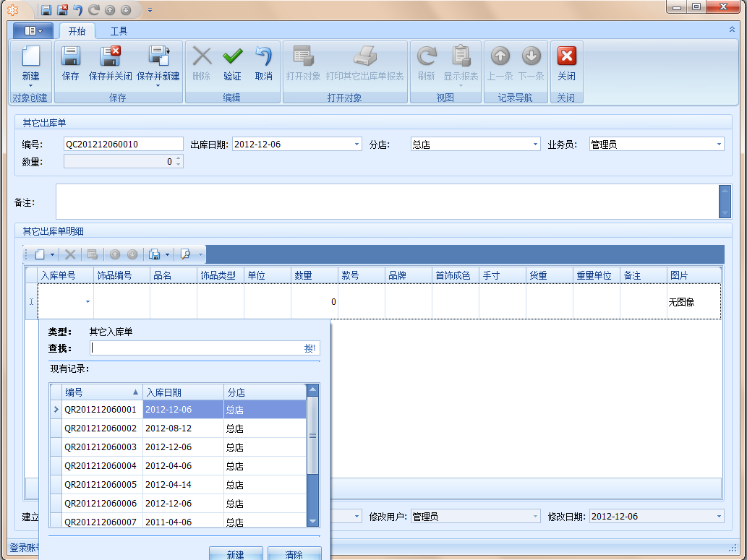This screenshot has height=560, width=747.
Task: Expand arrow next to detail grid new icon
Action: [52, 255]
